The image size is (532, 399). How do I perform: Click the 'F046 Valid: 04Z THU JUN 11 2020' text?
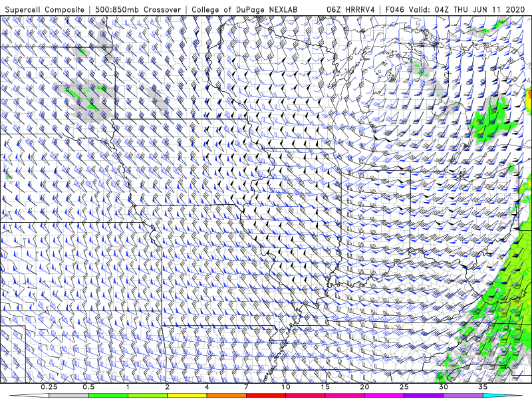click(455, 9)
